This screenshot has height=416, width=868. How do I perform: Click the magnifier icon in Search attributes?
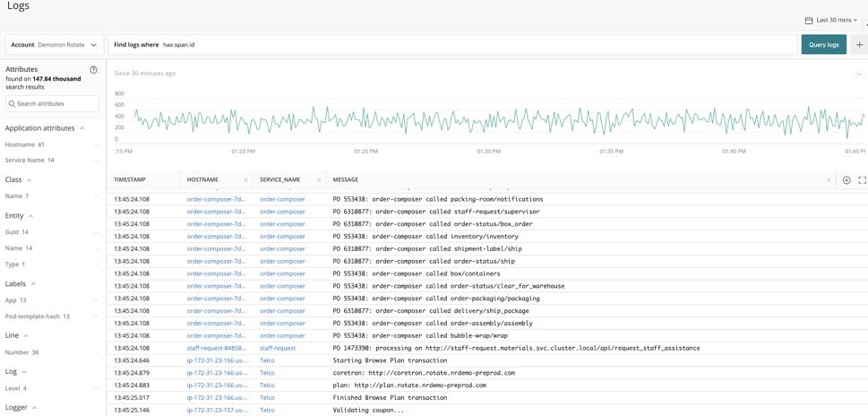13,104
